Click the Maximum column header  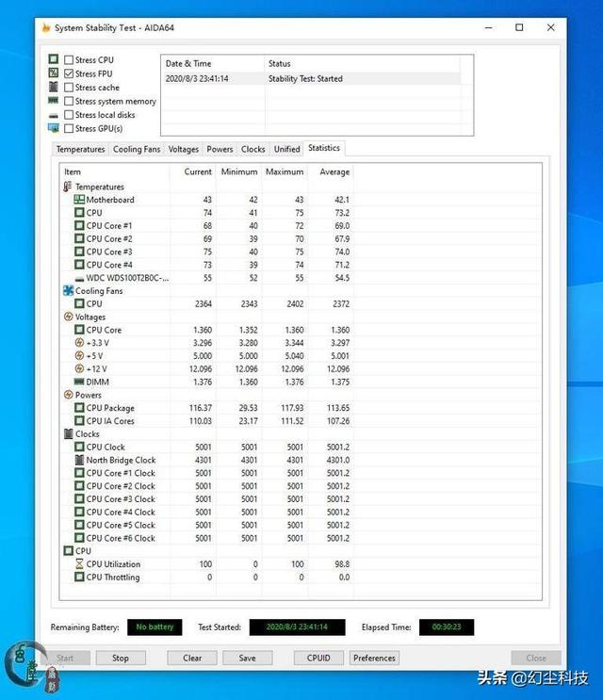click(x=285, y=171)
